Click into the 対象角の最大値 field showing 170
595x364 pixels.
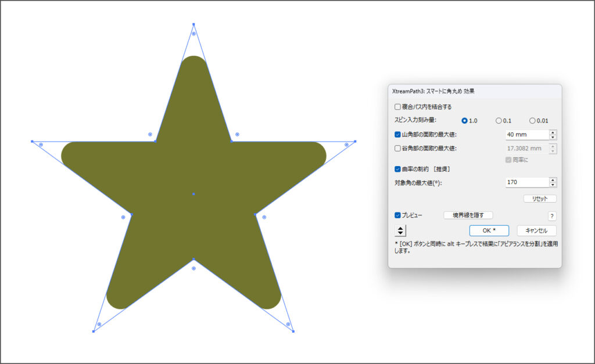[526, 182]
